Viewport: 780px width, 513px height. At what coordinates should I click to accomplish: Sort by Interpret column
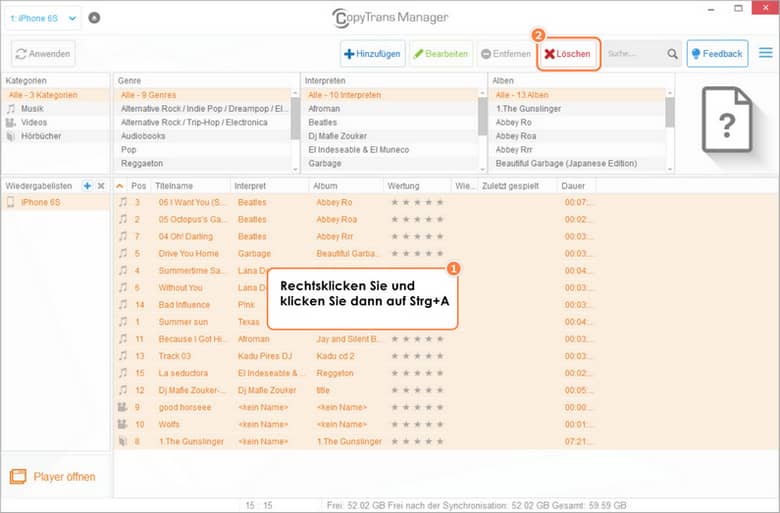point(269,186)
